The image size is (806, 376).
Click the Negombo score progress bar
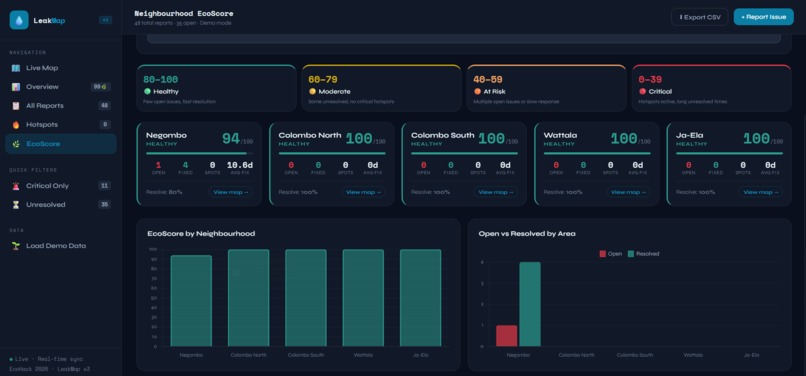tap(199, 153)
